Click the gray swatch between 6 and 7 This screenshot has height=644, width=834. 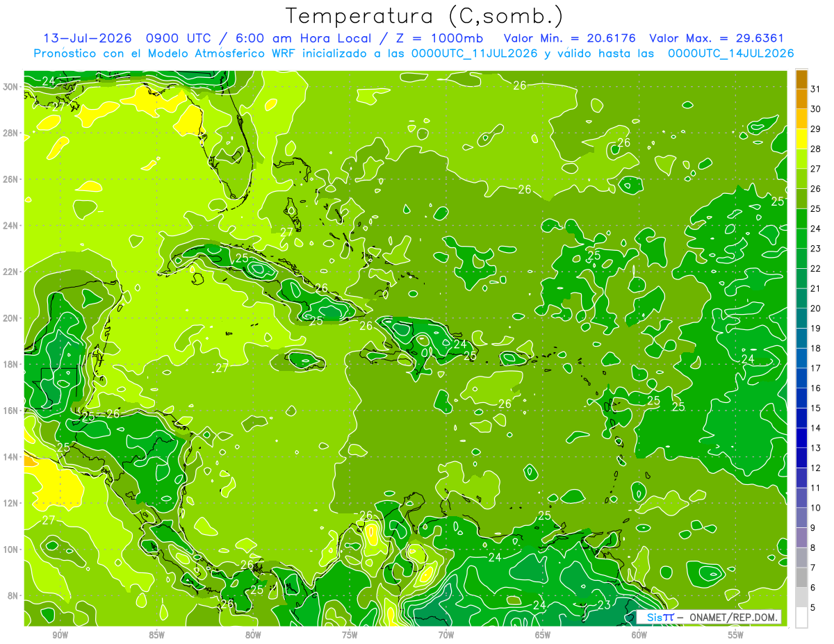click(801, 577)
